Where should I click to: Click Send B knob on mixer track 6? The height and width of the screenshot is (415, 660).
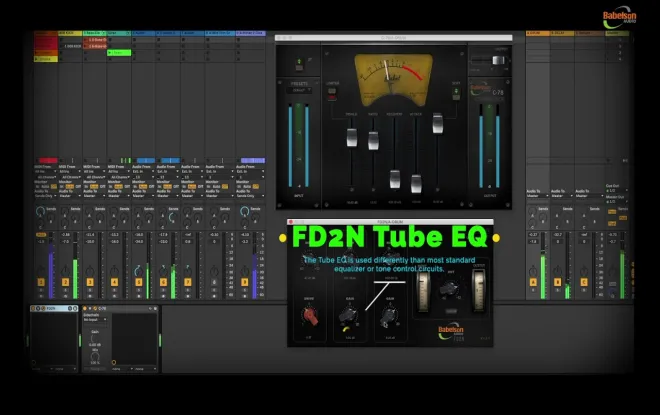[x=173, y=218]
